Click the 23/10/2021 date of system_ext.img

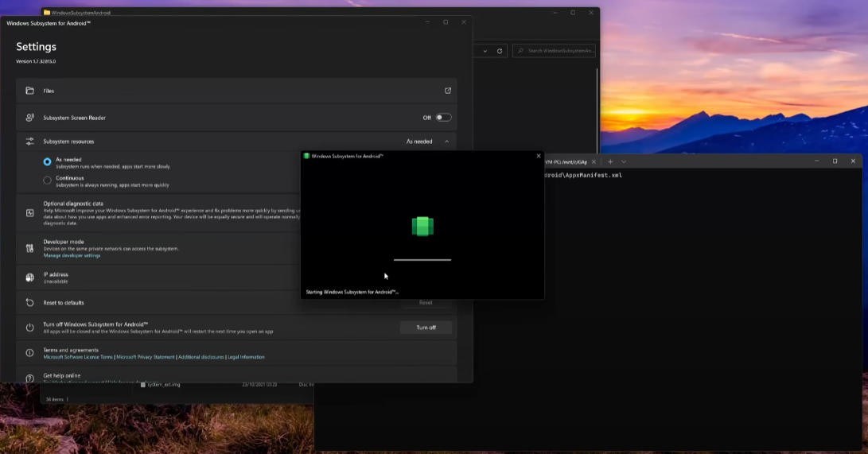click(x=259, y=385)
